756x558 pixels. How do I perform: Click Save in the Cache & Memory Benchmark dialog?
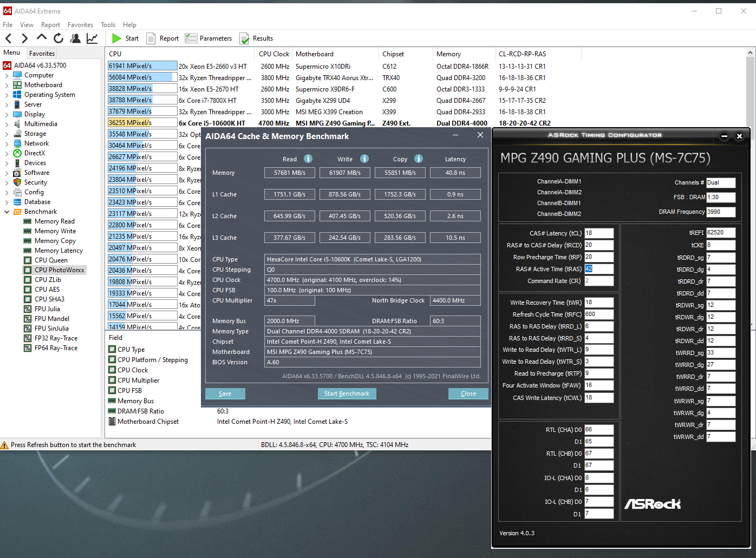click(225, 393)
